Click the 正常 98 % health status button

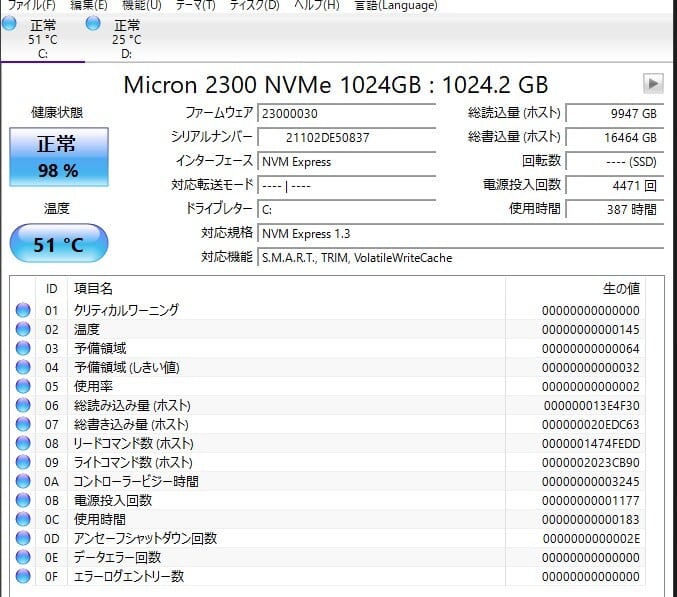point(57,158)
